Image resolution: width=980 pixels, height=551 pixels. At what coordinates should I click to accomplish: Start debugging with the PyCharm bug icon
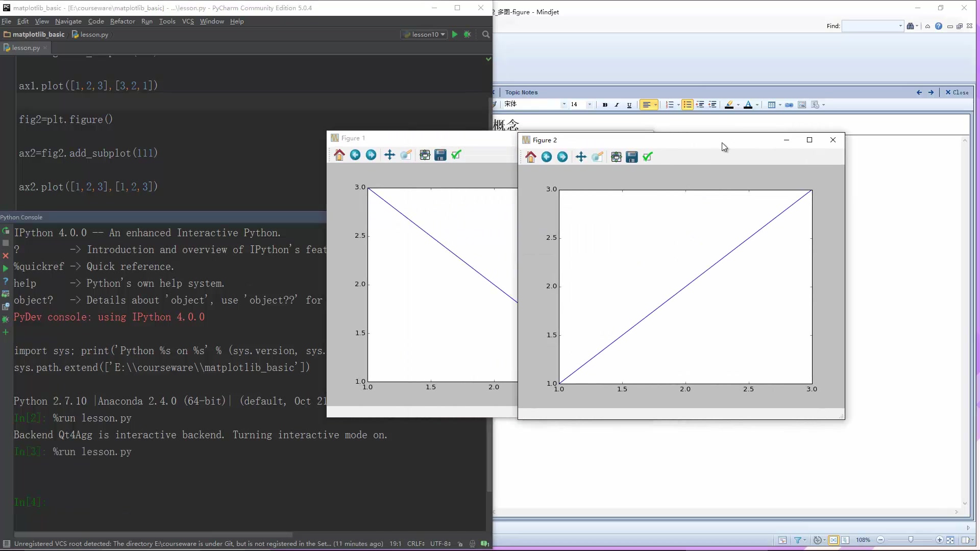[468, 34]
